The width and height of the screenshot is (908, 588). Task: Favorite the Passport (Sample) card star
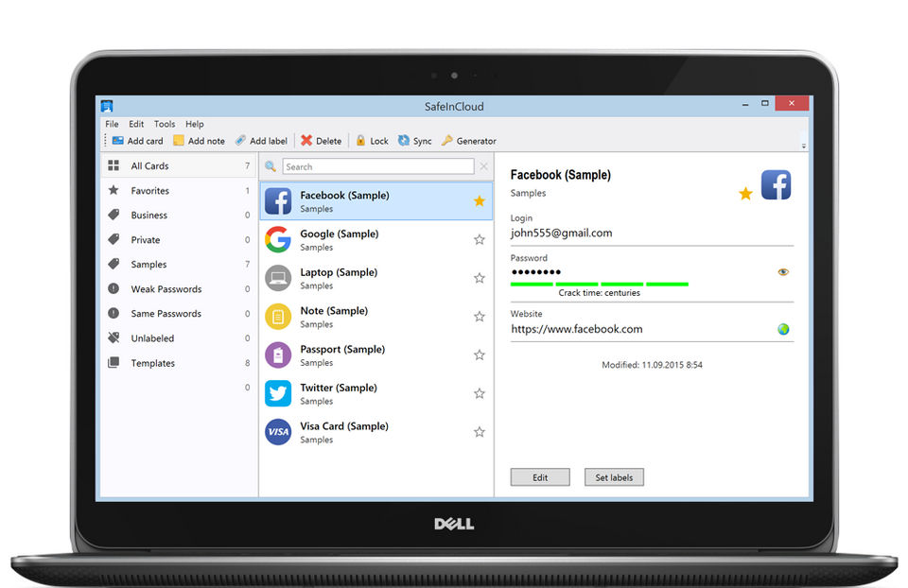[479, 355]
